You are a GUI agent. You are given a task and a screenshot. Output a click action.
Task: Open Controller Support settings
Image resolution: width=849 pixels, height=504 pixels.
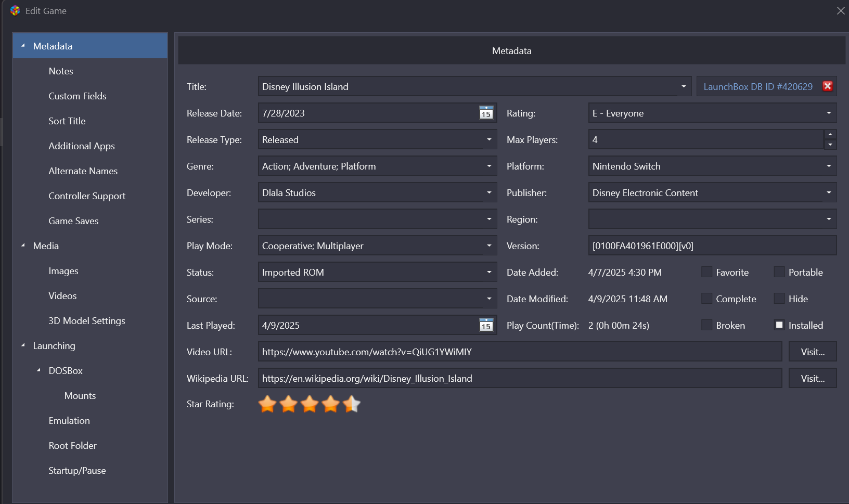87,196
